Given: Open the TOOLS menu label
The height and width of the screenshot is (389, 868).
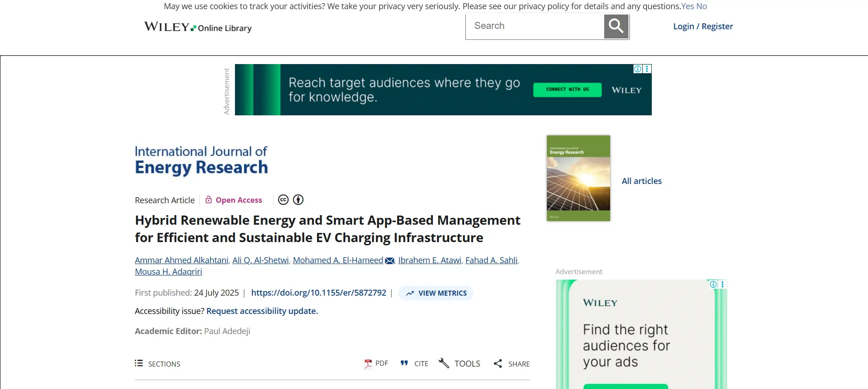Looking at the screenshot, I should [x=467, y=364].
